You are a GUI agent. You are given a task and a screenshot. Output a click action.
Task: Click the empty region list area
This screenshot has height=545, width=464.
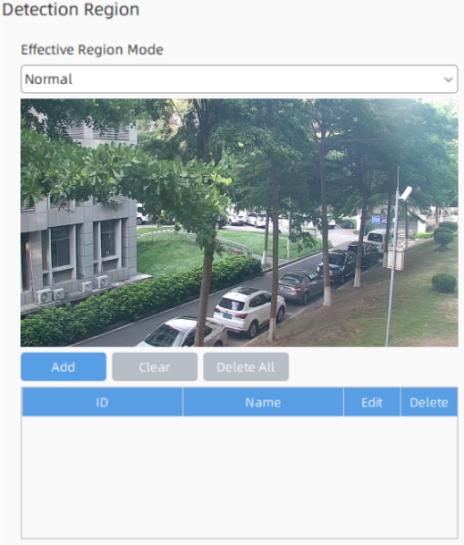coord(239,477)
